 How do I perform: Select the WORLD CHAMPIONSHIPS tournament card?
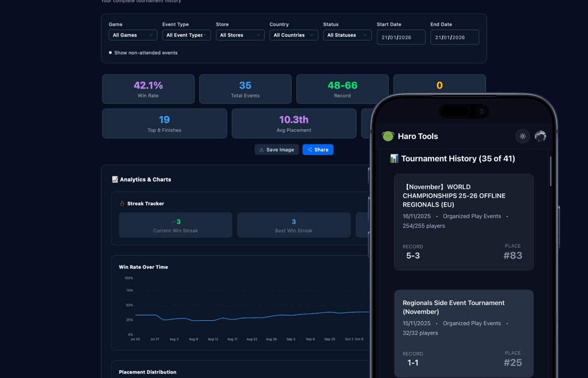pyautogui.click(x=463, y=222)
